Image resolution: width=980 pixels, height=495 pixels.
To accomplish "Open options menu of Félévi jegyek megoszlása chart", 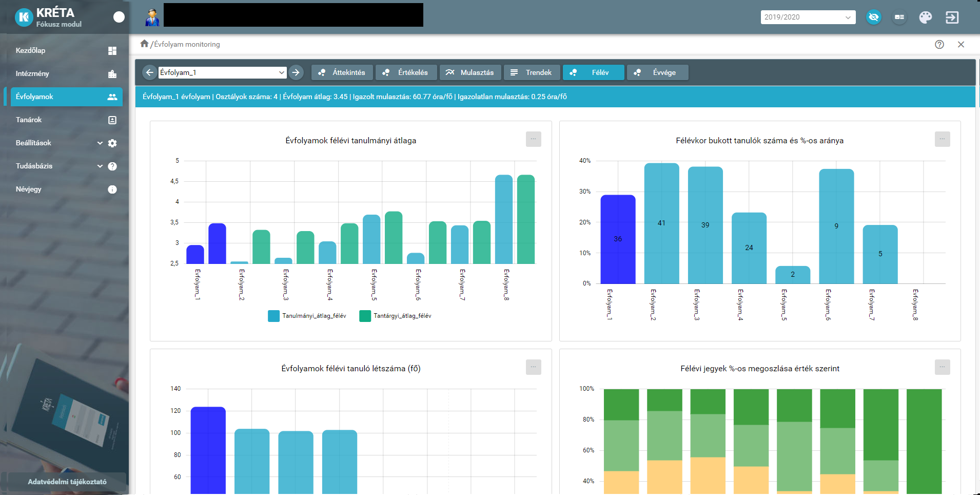I will pos(943,367).
